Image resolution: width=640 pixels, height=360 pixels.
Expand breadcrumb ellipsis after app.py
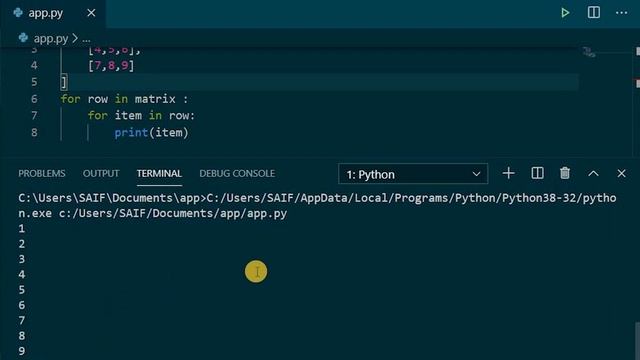86,39
